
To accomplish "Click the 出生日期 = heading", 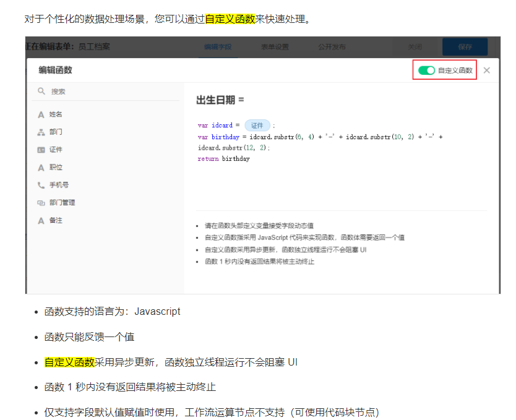I will [x=220, y=100].
